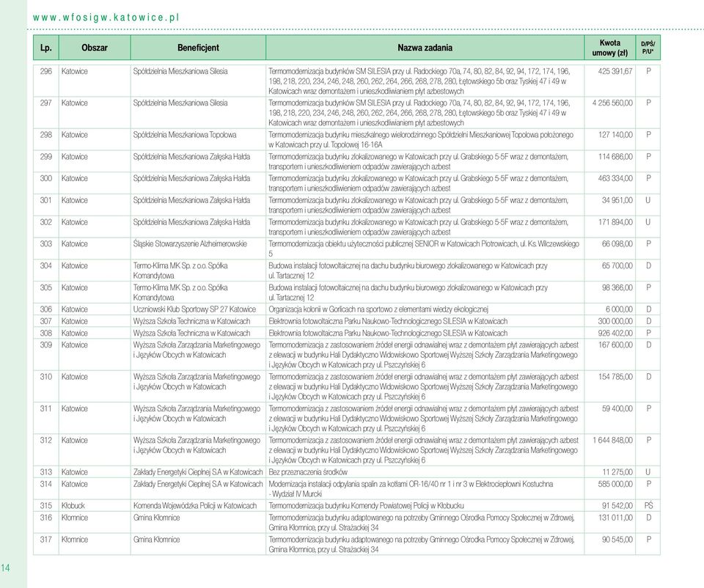Click the amount 59 400,00
Image resolution: width=704 pixels, height=588 pixels.
[x=617, y=409]
